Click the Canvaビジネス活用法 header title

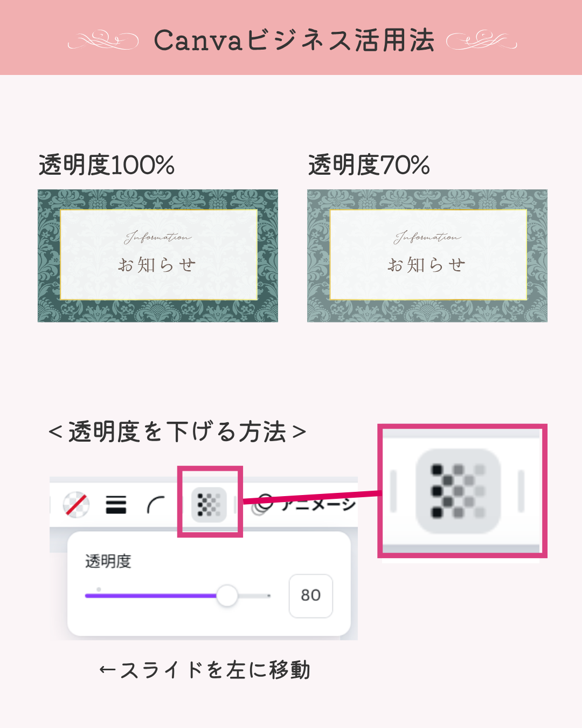(294, 40)
